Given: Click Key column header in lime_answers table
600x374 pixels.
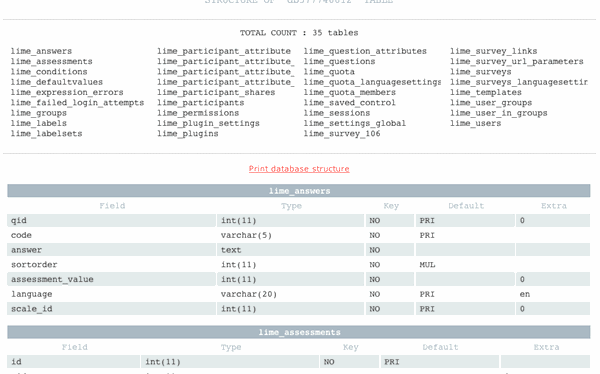Looking at the screenshot, I should click(x=391, y=206).
